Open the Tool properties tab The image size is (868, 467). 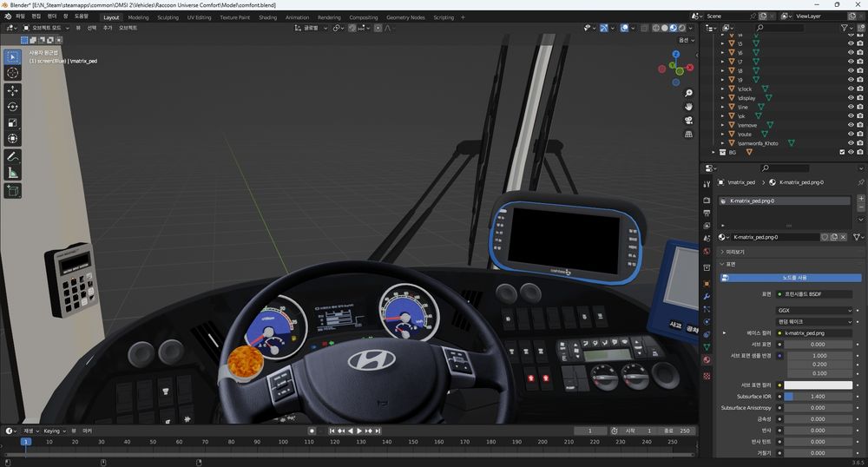707,184
